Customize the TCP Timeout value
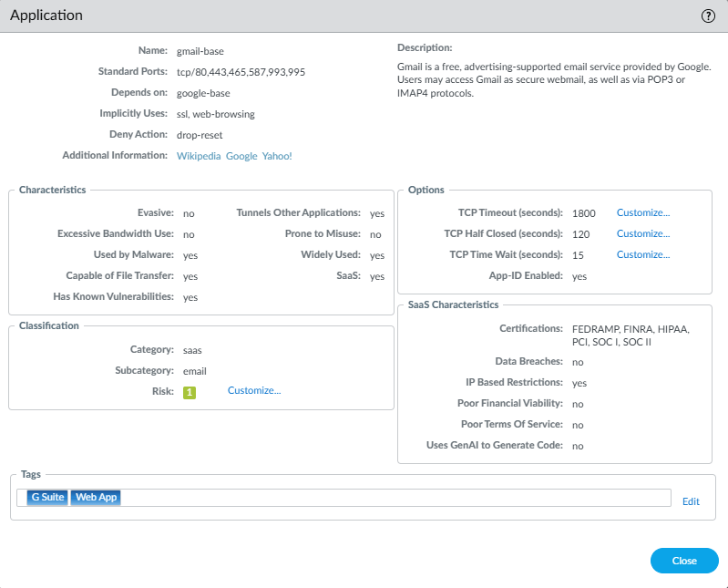 coord(643,212)
